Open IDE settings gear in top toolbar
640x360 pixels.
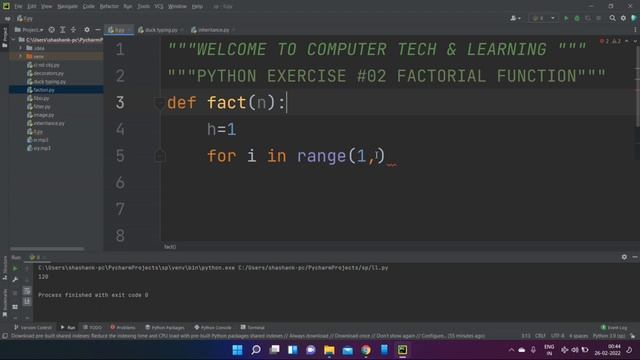pos(623,18)
